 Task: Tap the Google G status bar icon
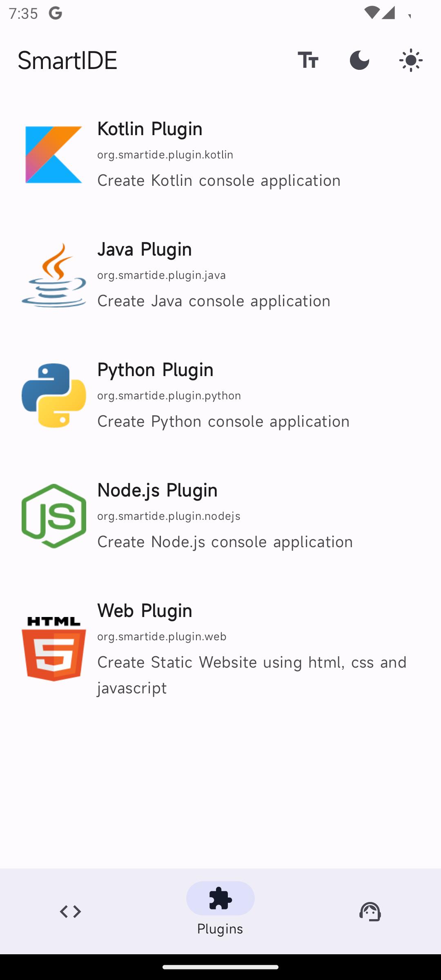[x=56, y=13]
